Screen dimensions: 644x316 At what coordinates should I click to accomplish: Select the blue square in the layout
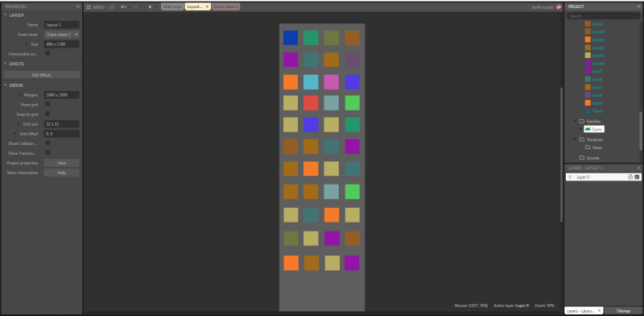(291, 38)
